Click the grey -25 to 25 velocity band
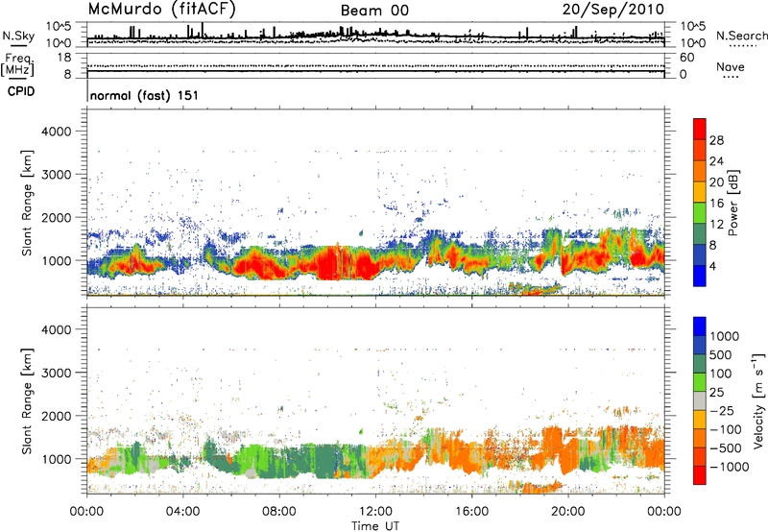This screenshot has height=532, width=768. click(700, 400)
